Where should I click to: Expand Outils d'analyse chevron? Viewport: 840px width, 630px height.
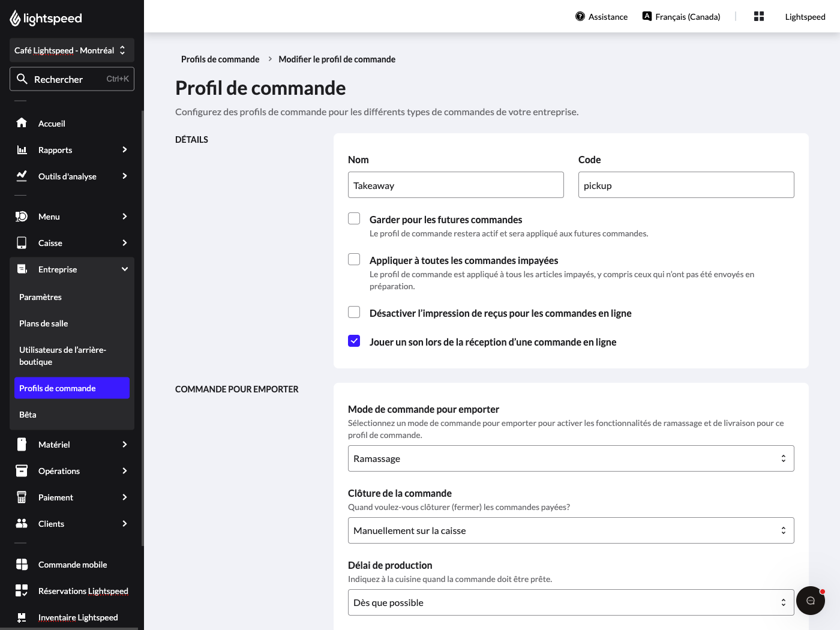(125, 176)
